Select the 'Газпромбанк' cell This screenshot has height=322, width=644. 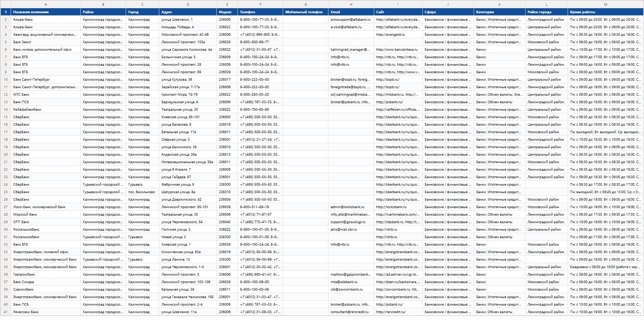tap(46, 275)
